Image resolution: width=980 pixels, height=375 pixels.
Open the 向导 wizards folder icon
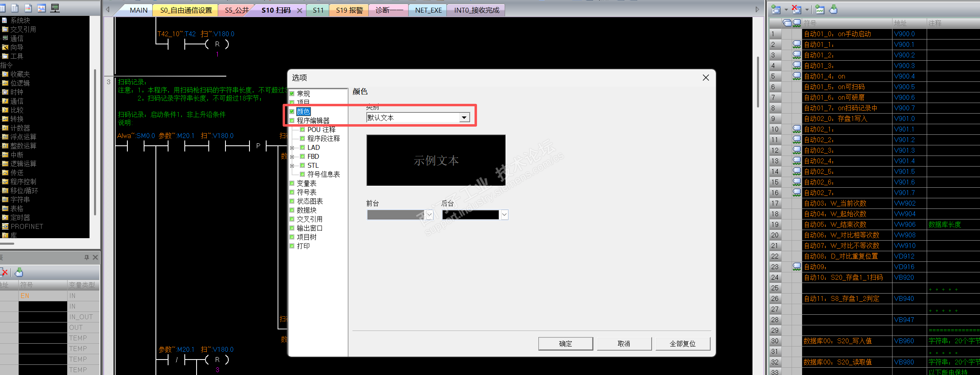(5, 47)
